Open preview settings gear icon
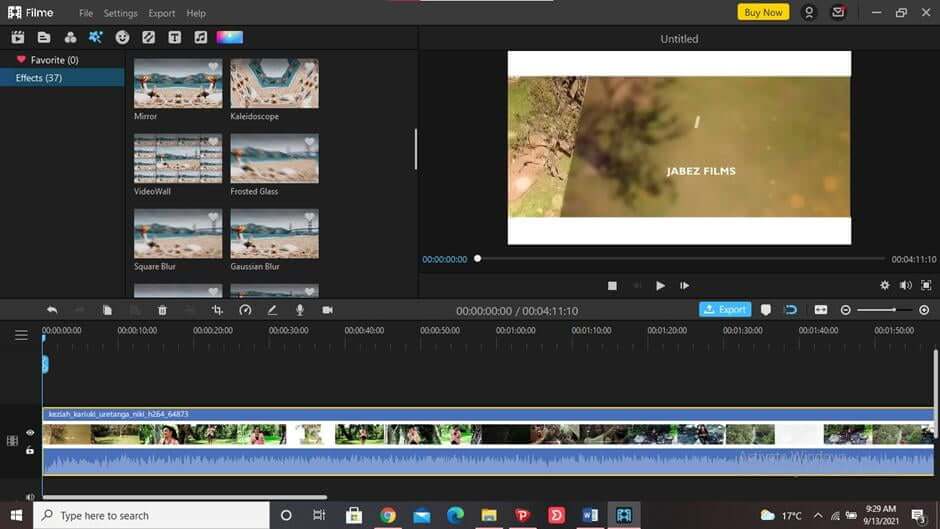 (x=885, y=285)
